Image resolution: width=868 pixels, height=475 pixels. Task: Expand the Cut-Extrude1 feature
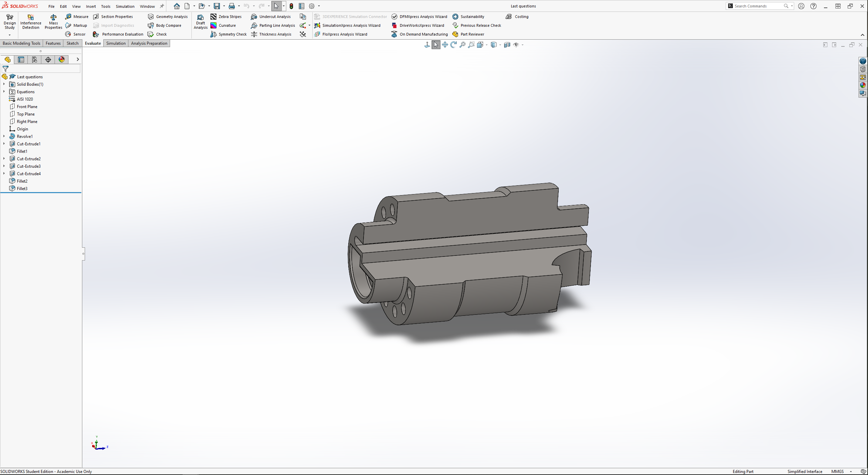click(4, 144)
